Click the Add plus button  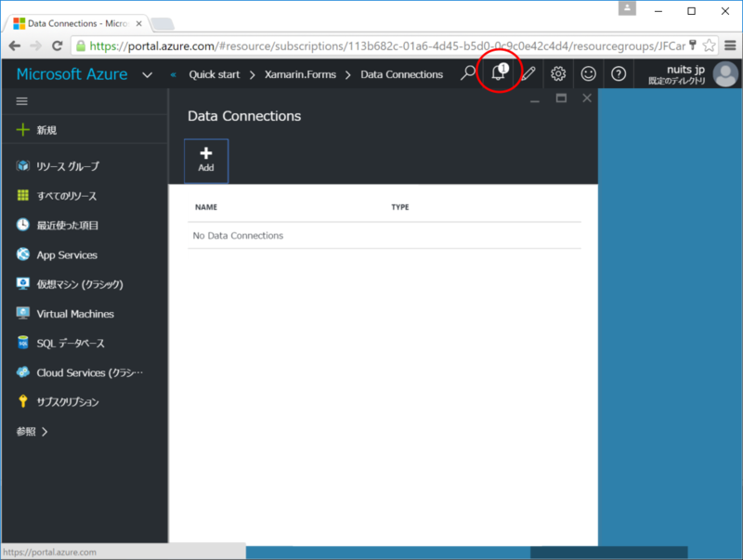[206, 161]
